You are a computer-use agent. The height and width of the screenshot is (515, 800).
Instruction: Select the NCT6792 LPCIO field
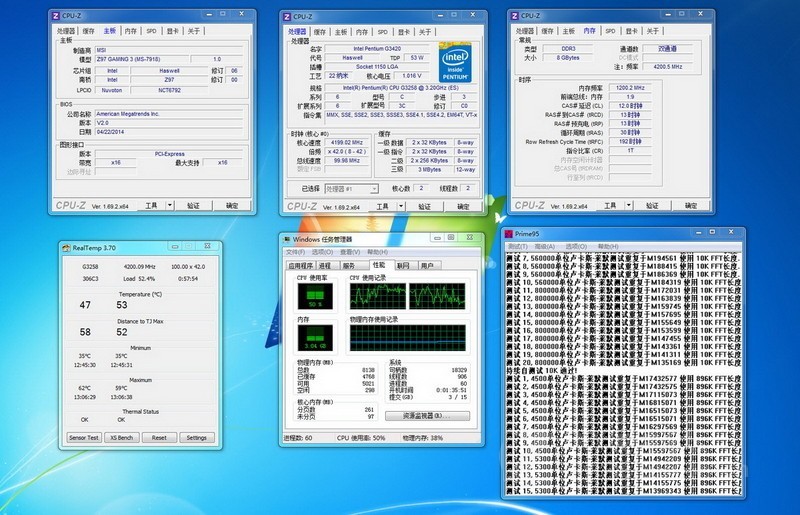click(169, 90)
